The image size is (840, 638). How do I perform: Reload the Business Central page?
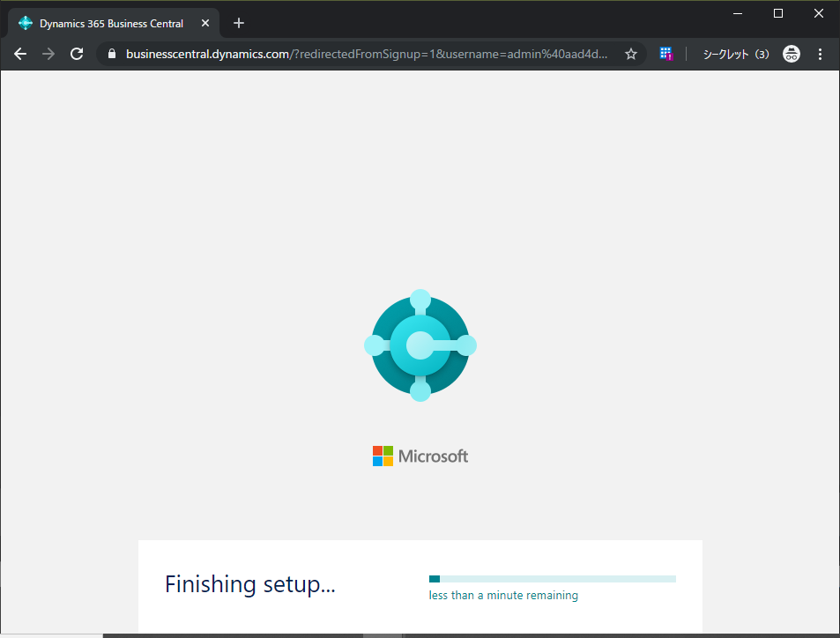(x=77, y=54)
